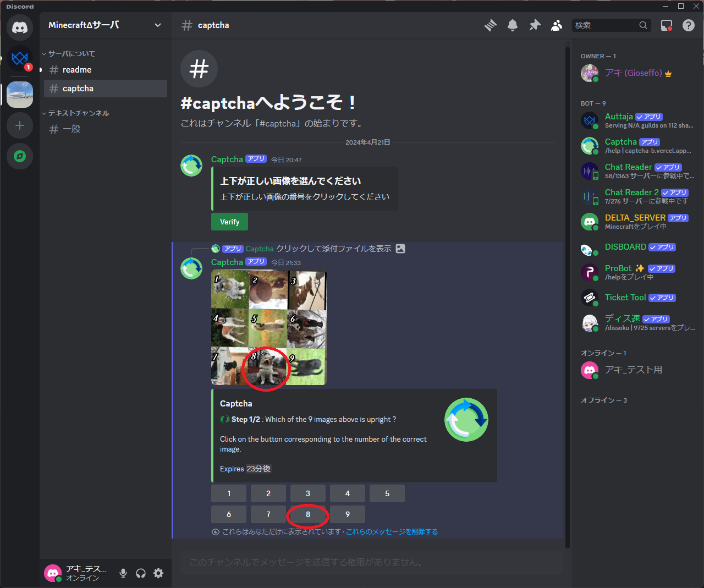Switch to the 一般 channel
The image size is (704, 588).
pos(71,129)
